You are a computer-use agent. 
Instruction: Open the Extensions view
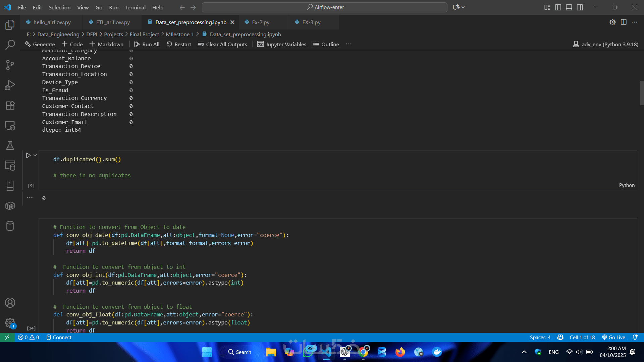(10, 105)
